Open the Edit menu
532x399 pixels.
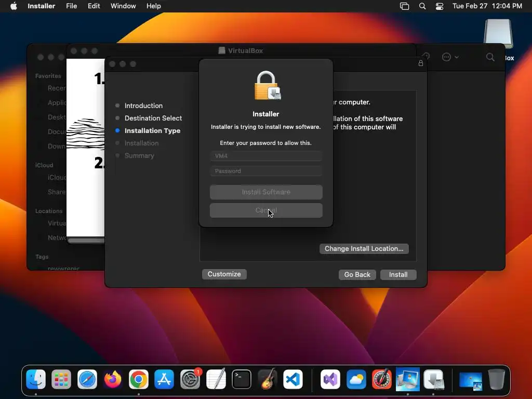(94, 6)
